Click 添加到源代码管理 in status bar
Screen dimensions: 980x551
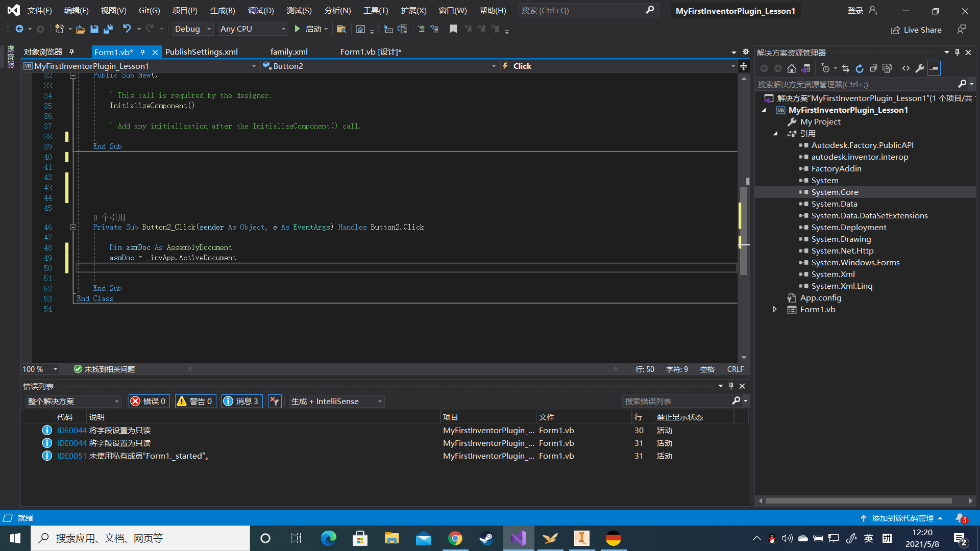pos(901,518)
